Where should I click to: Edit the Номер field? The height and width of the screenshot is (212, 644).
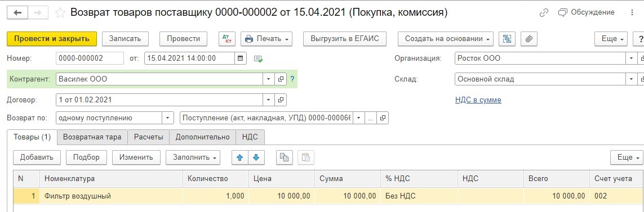tap(90, 58)
